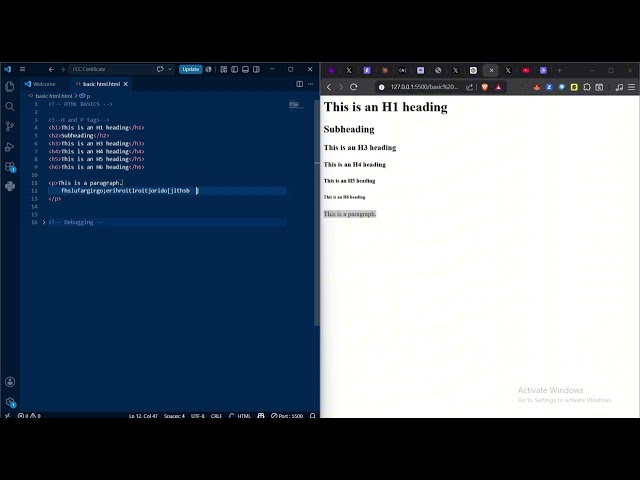
Task: Go forward in the browser
Action: click(341, 87)
